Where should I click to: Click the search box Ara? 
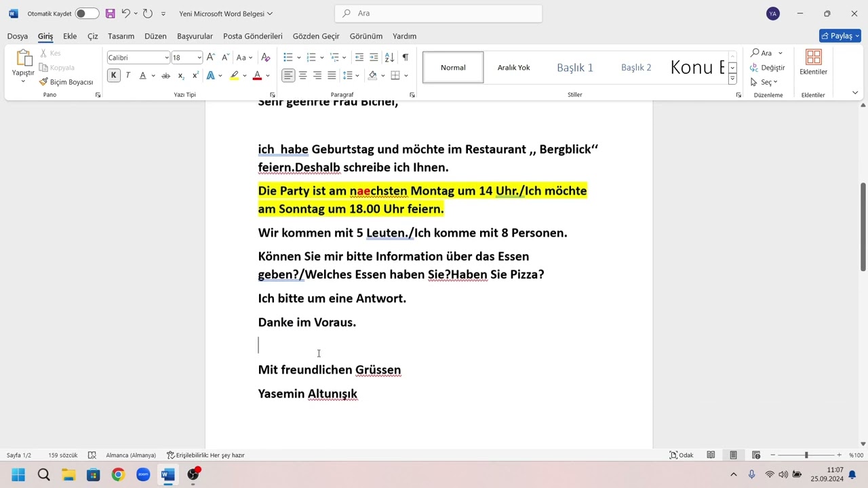coord(439,14)
